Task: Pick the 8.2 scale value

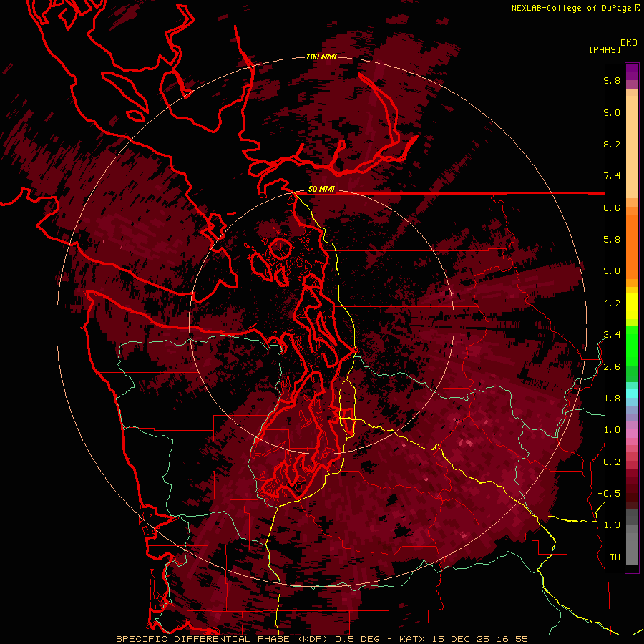Action: click(x=612, y=144)
